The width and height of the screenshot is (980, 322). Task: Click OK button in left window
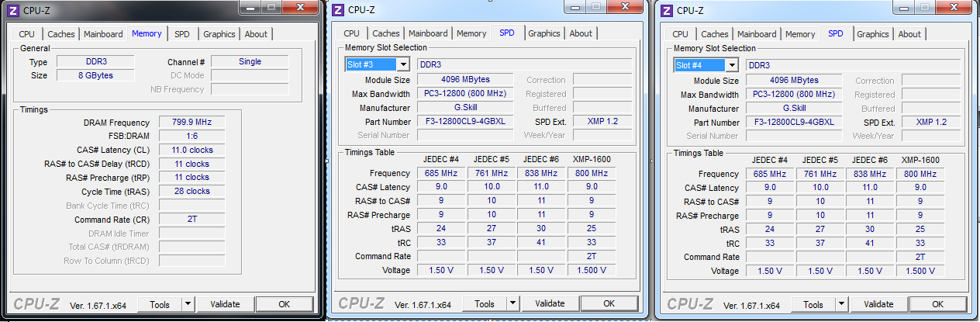(x=285, y=304)
